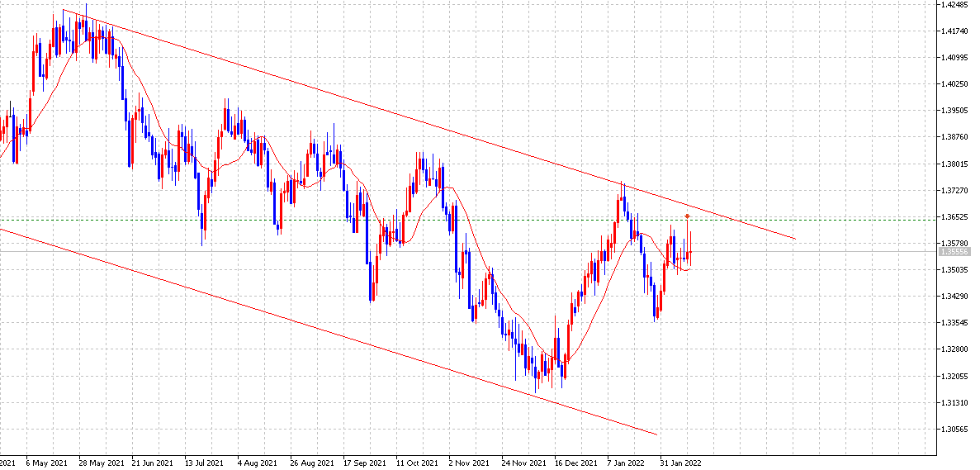The image size is (980, 470).
Task: Select the upper red channel trendline
Action: coord(428,124)
